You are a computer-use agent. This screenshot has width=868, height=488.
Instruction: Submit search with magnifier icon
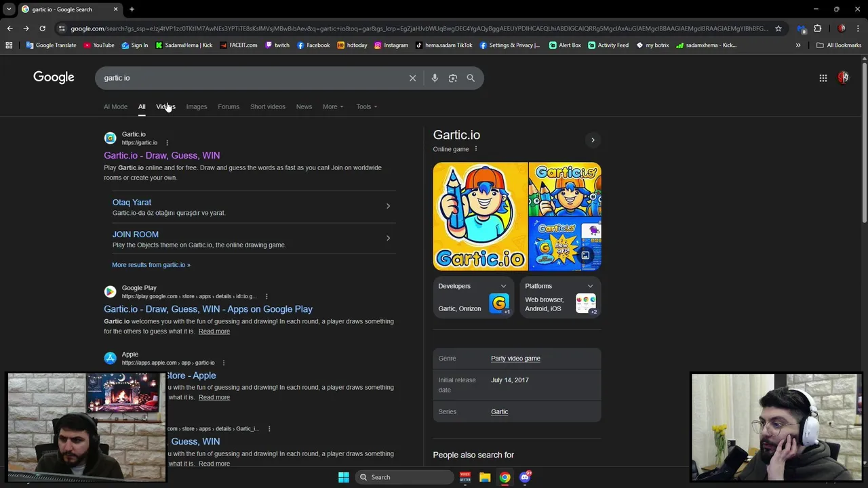[471, 78]
